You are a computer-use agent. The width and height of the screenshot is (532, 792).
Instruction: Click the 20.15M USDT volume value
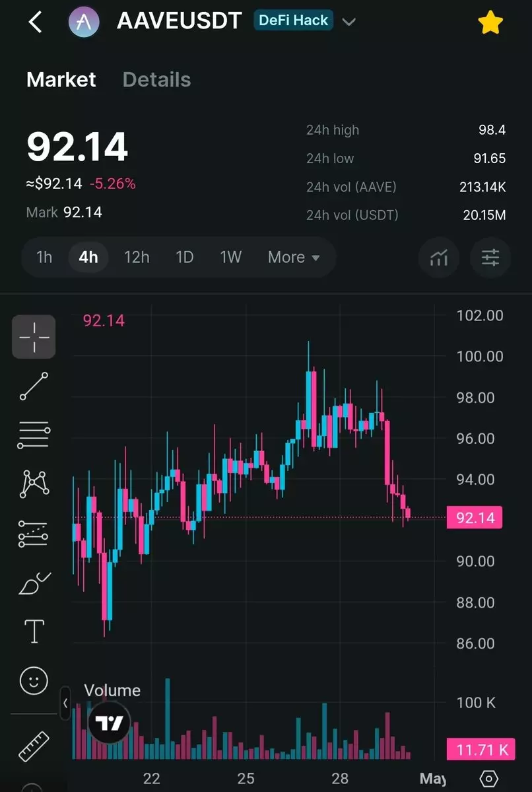[484, 215]
